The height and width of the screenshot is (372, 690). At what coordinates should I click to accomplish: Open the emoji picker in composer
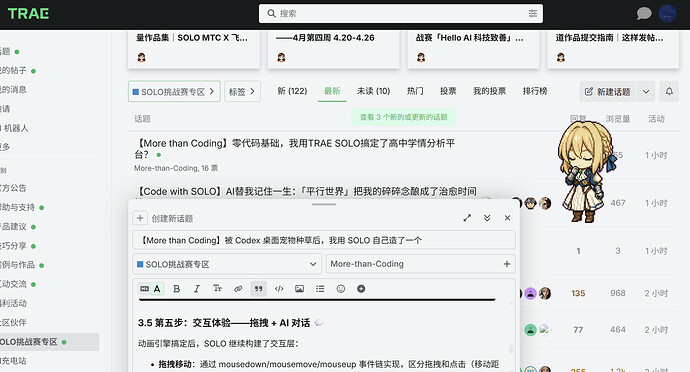[341, 289]
